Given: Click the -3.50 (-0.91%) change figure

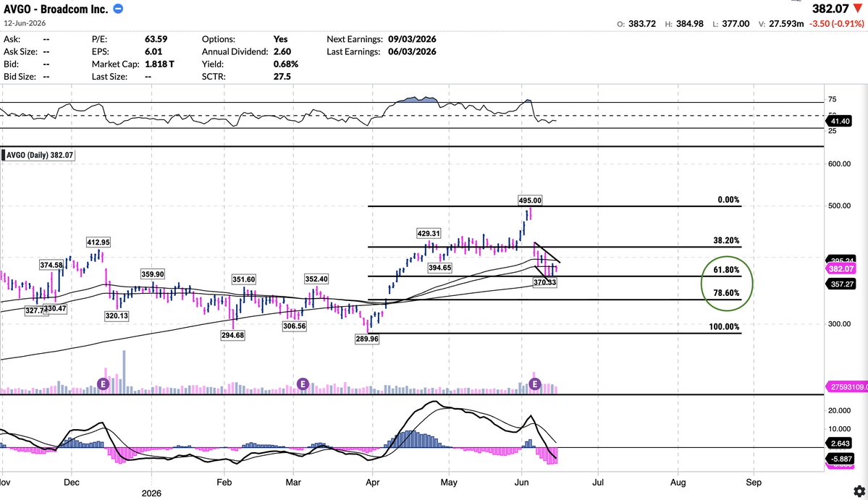Looking at the screenshot, I should click(x=836, y=24).
